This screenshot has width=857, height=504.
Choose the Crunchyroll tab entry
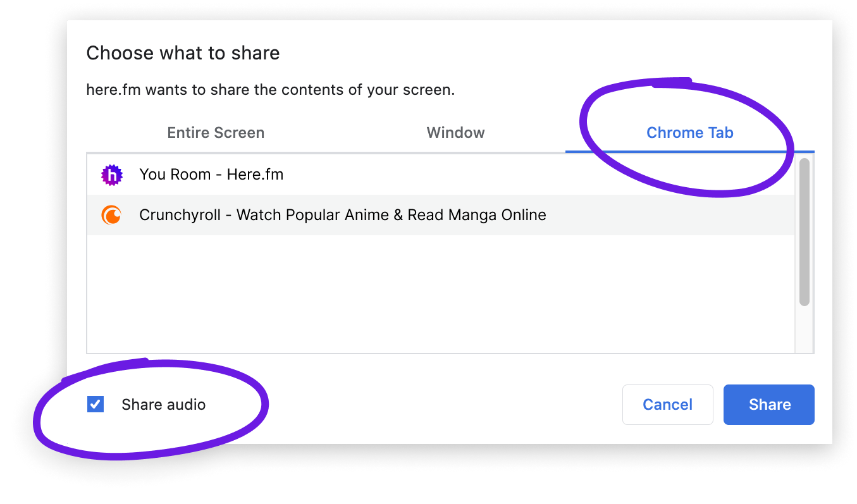[342, 216]
